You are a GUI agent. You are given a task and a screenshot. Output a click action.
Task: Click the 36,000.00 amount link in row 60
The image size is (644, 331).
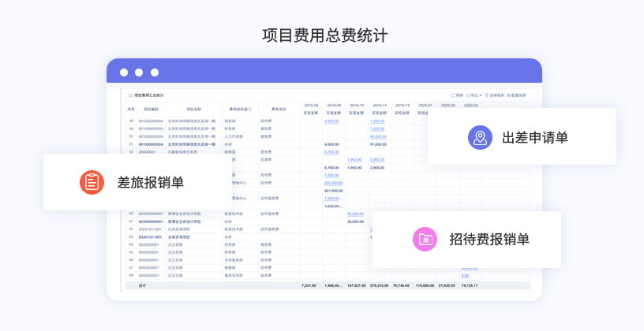[355, 214]
